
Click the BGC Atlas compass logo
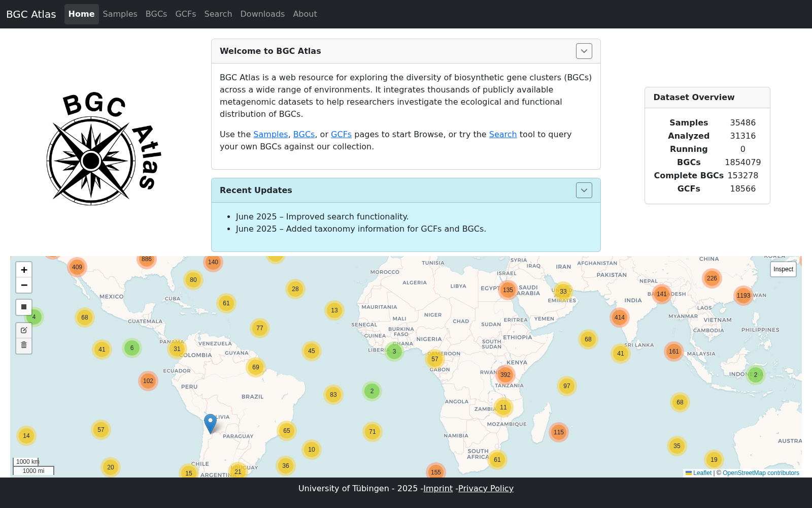click(x=104, y=148)
